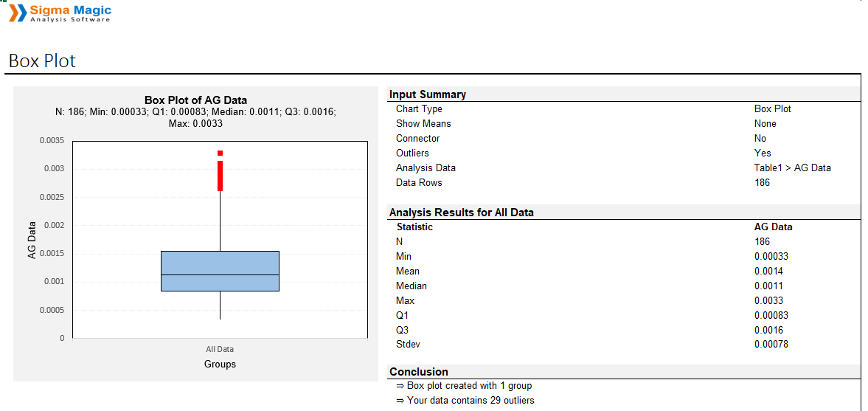Click the 'Groups' x-axis title
Viewport: 868px width, 411px height.
220,364
